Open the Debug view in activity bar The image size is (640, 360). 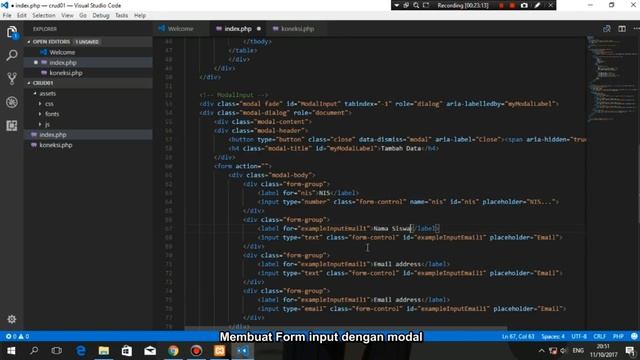(12, 102)
